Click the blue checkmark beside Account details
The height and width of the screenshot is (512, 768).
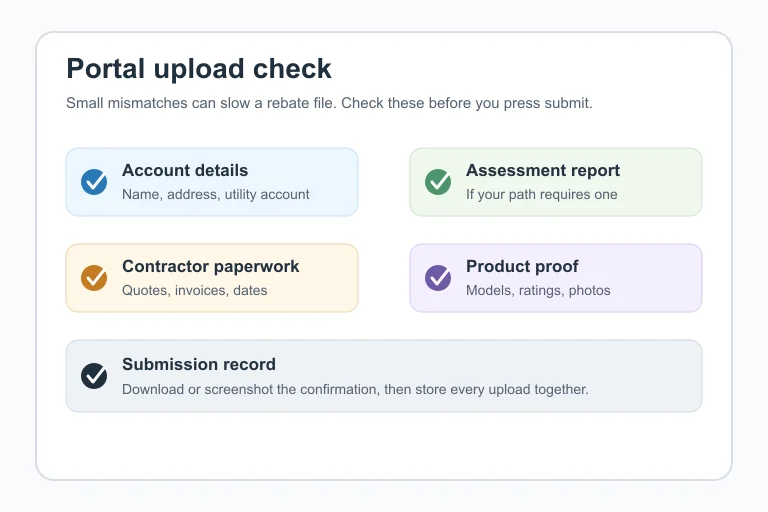coord(94,182)
